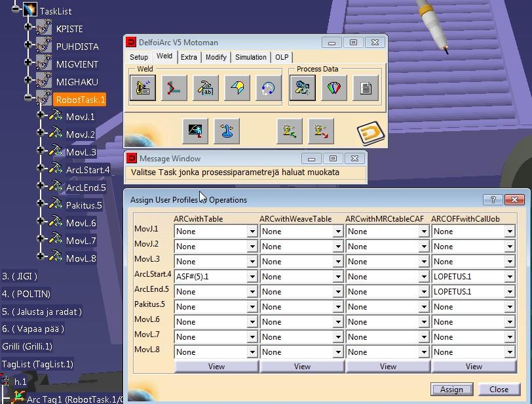Open the Extra tab
532x404 pixels.
click(x=189, y=57)
